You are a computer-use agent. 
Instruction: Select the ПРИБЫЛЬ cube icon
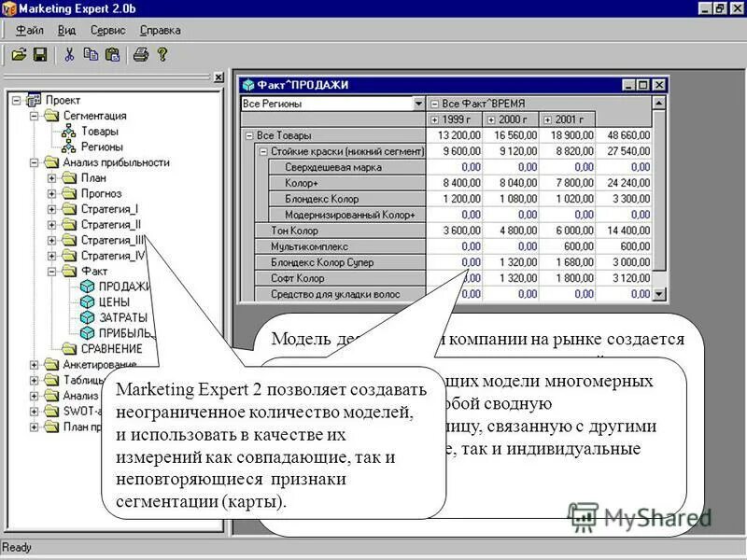coord(87,333)
